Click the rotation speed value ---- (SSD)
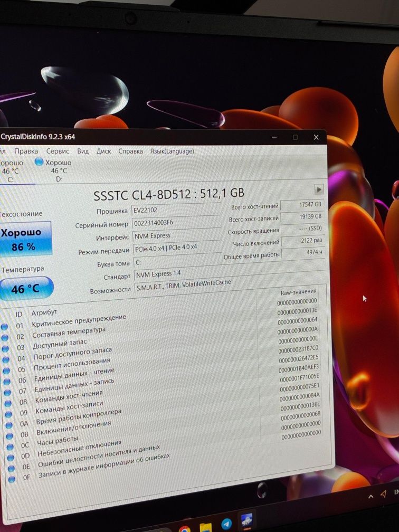Viewport: 399px width, 532px height. pyautogui.click(x=302, y=229)
